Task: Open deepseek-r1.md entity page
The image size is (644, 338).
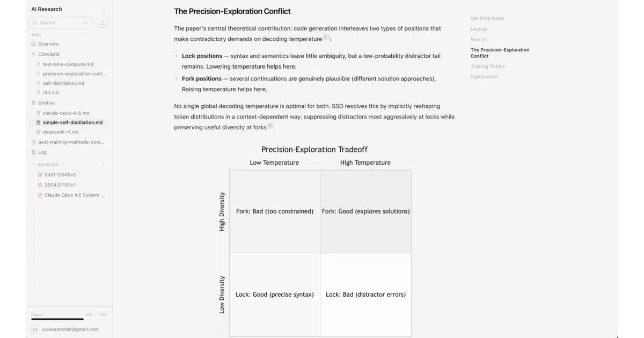Action: point(61,132)
